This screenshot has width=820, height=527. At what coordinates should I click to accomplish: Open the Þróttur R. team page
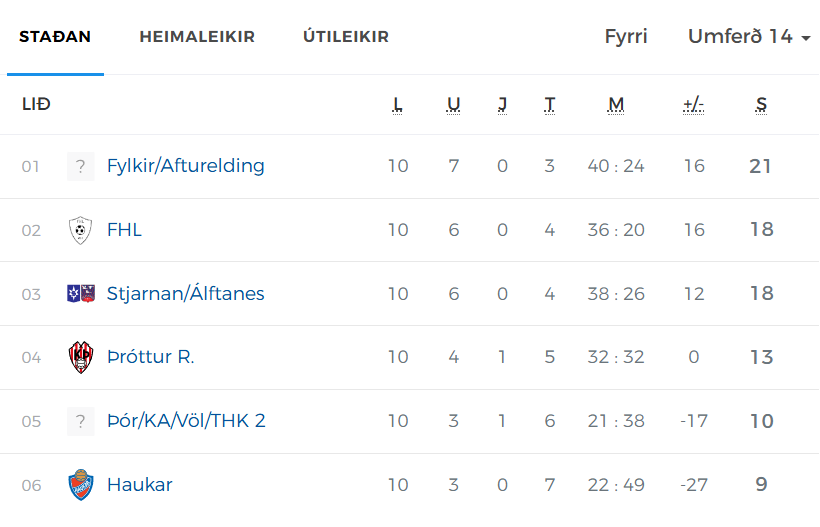[151, 357]
